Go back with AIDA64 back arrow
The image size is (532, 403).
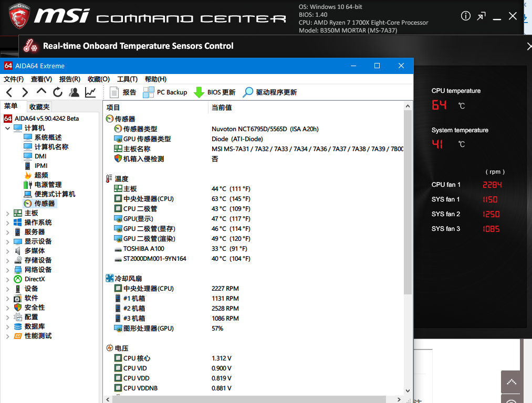[9, 92]
